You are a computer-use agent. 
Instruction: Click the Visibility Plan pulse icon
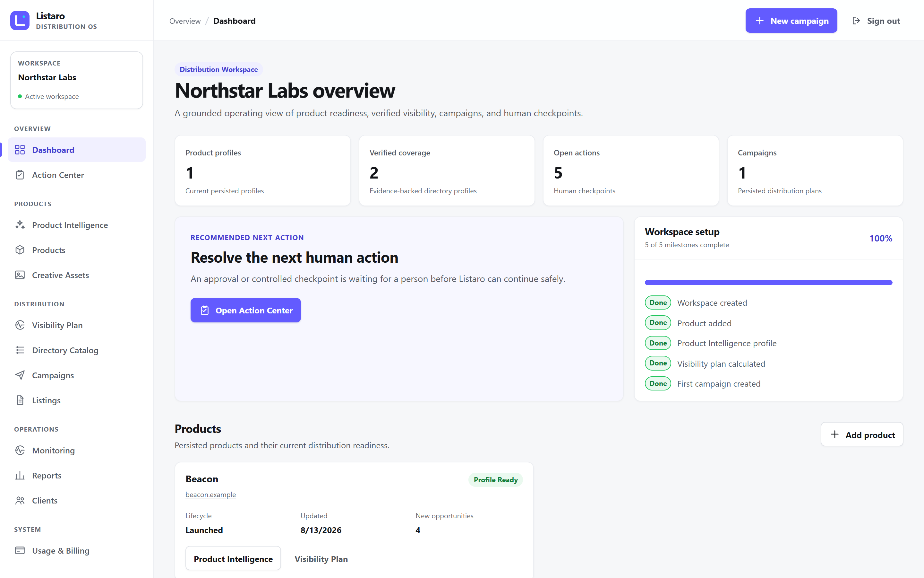20,325
